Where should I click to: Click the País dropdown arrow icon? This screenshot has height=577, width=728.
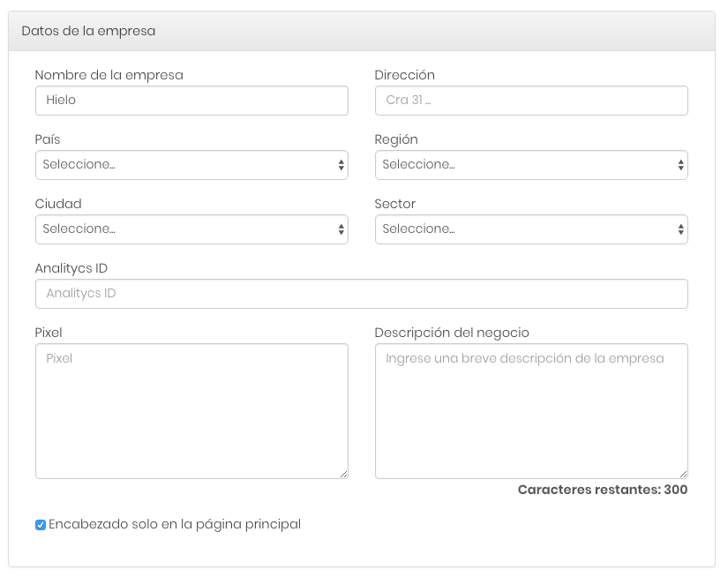tap(341, 165)
